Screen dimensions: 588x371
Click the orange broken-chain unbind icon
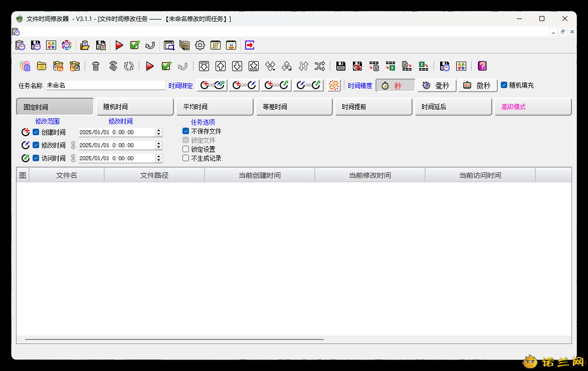click(x=334, y=85)
